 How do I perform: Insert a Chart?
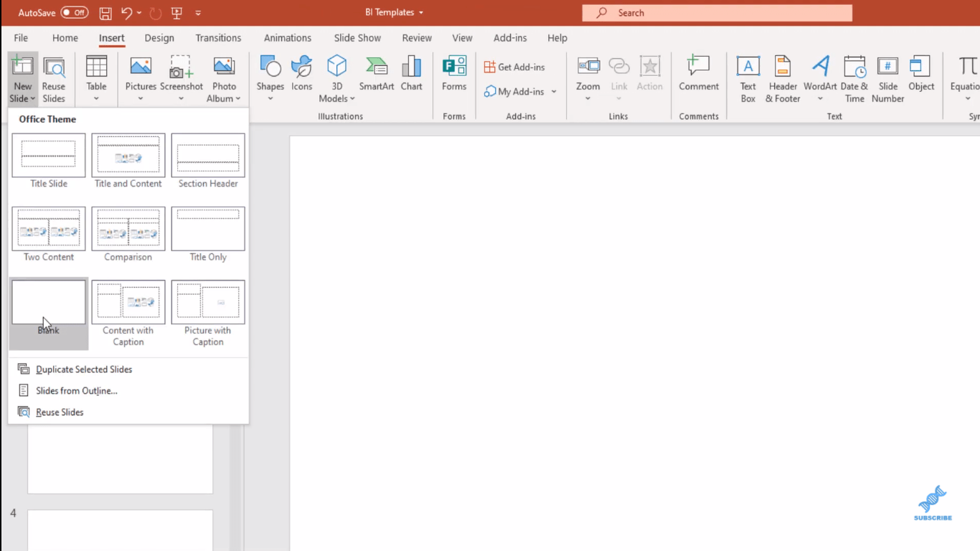coord(411,74)
